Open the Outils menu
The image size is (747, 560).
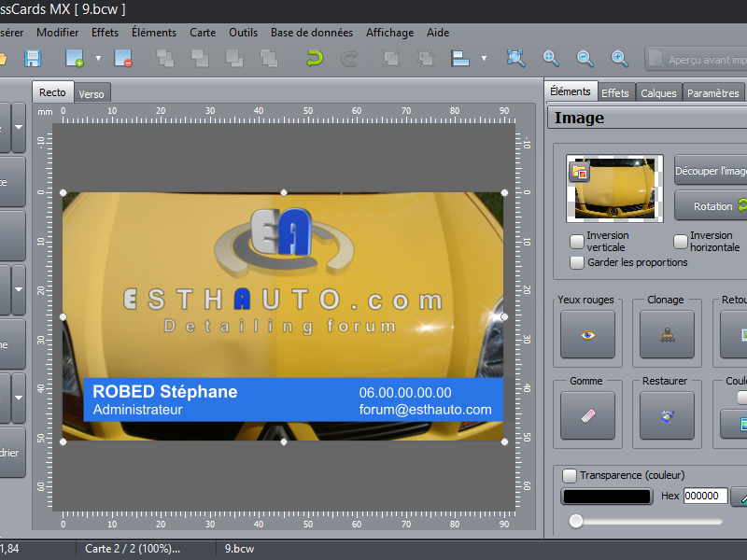(243, 33)
